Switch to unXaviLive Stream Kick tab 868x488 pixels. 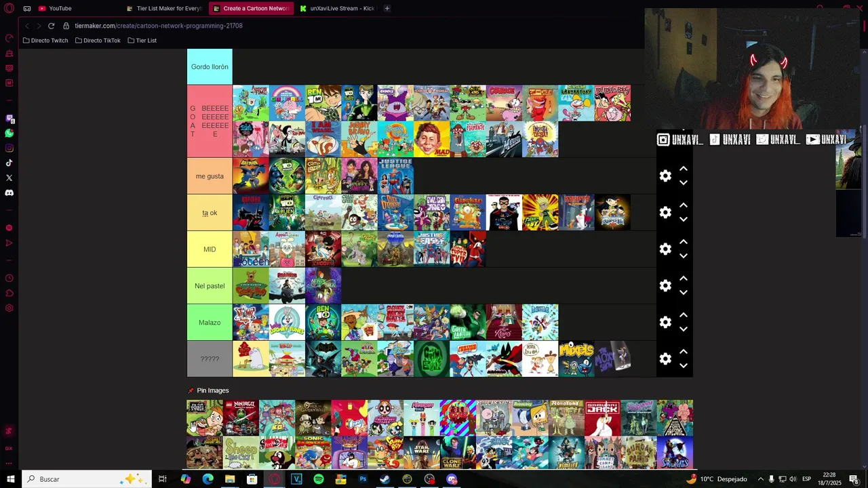[337, 8]
